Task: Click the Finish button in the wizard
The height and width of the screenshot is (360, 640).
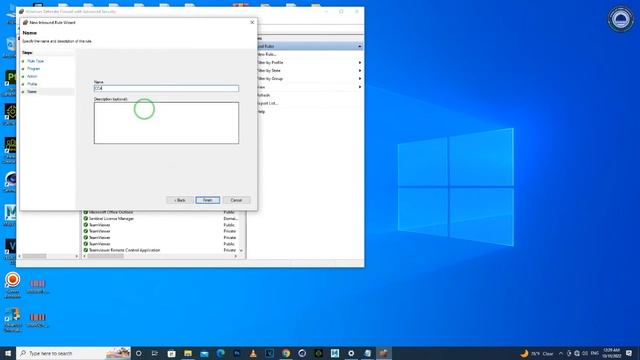Action: pos(207,200)
